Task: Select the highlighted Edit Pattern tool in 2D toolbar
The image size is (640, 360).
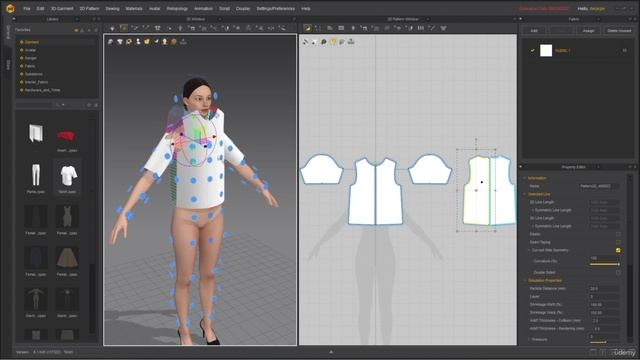Action: coord(307,28)
